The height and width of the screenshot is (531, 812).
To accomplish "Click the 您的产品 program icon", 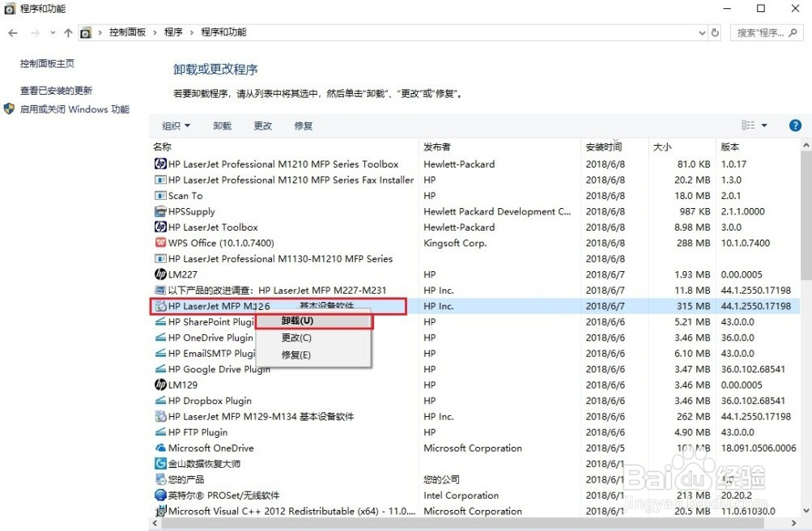I will [160, 479].
